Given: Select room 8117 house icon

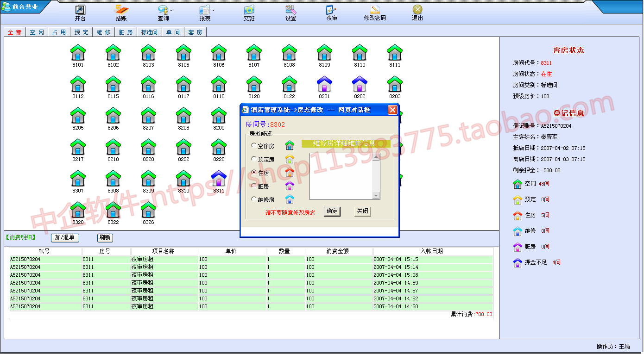Looking at the screenshot, I should pyautogui.click(x=183, y=84).
